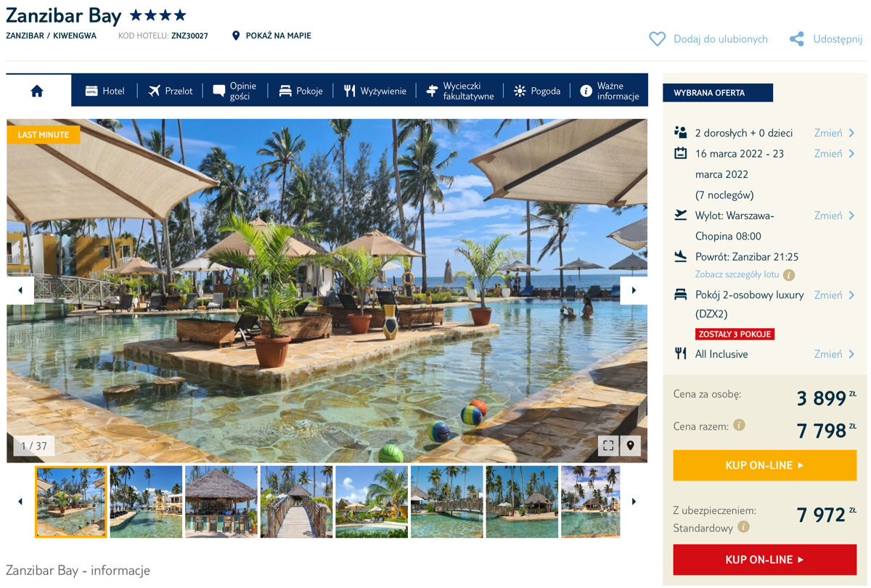Expand Zmień for number of travelers
This screenshot has width=871, height=588.
[835, 133]
